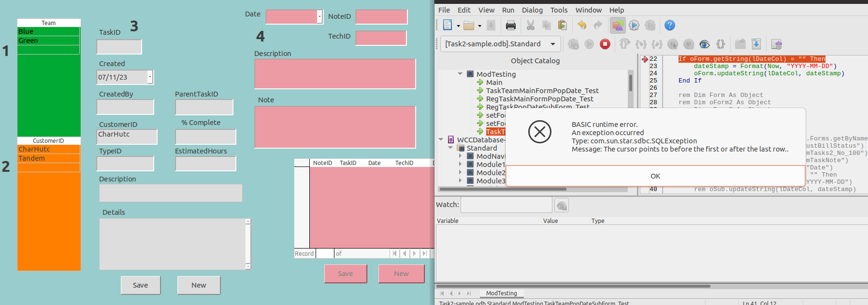
Task: Click the Step Into braces icon
Action: point(641,44)
